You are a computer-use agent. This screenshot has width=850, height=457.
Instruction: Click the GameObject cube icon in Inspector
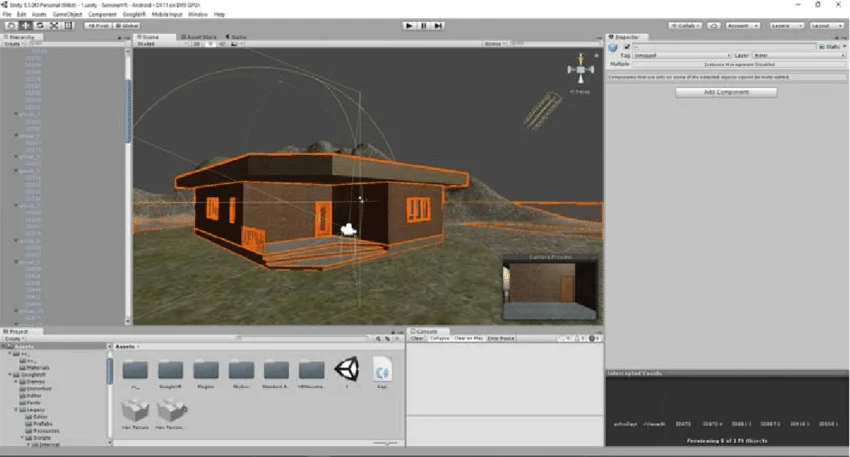pos(613,48)
